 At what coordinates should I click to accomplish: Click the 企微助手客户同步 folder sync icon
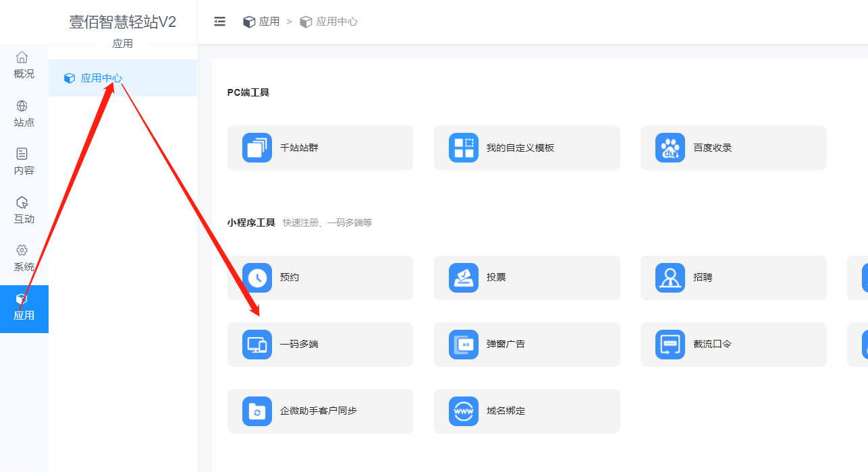coord(257,411)
